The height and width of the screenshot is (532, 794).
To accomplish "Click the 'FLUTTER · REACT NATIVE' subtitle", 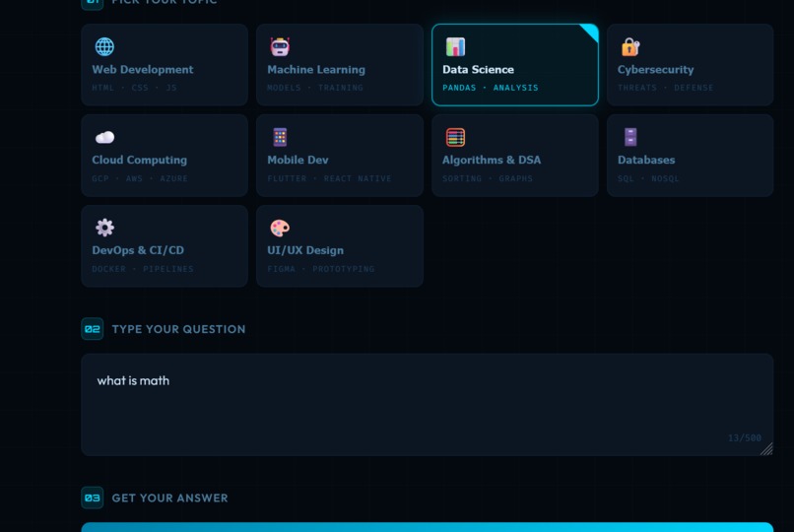I will pyautogui.click(x=329, y=178).
